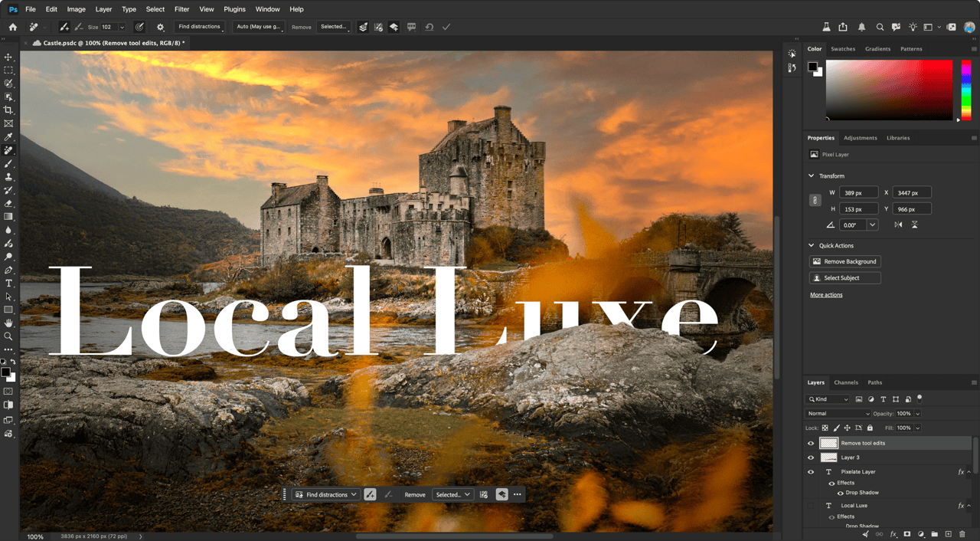Screen dimensions: 980x541
Task: Select the Rectangular Marquee tool
Action: (x=8, y=70)
